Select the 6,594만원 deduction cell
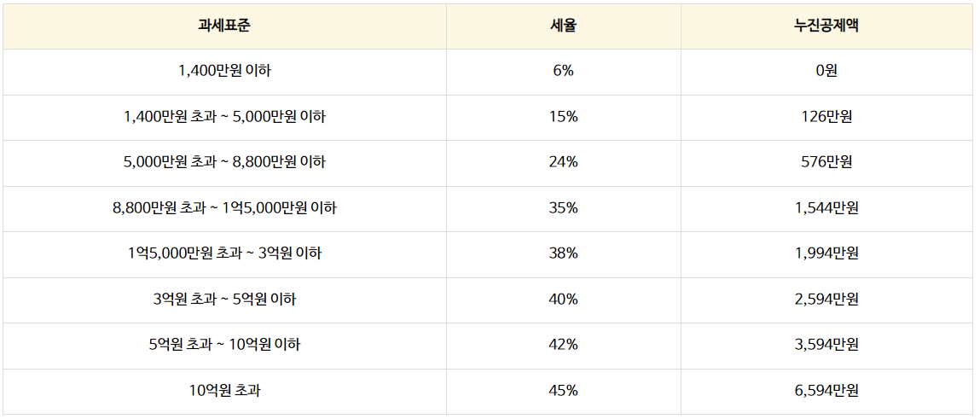The height and width of the screenshot is (419, 980). [x=829, y=392]
